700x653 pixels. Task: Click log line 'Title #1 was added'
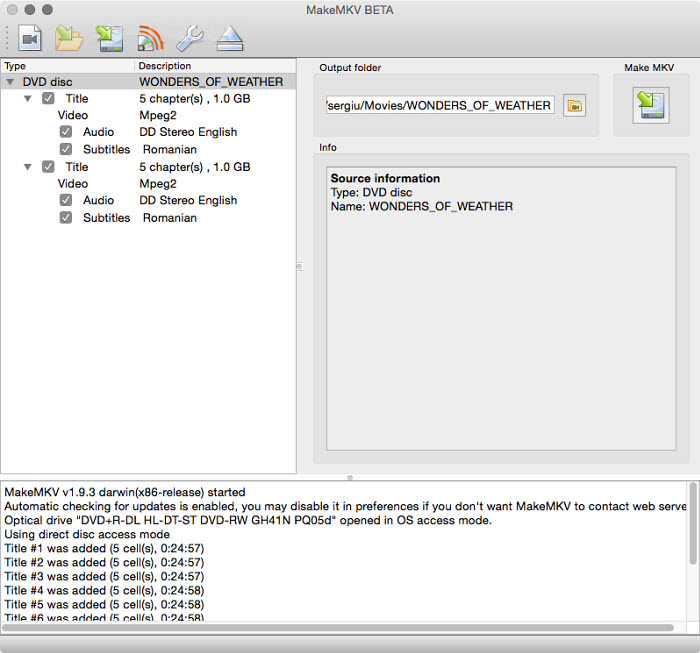pos(104,548)
